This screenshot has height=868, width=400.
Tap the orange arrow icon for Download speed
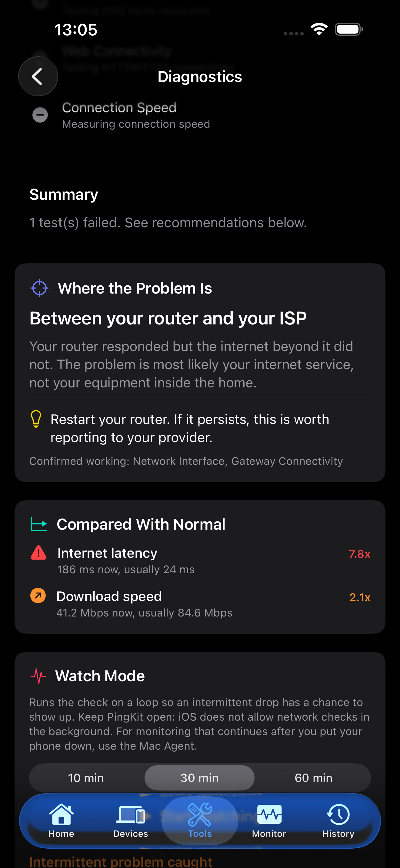click(x=38, y=595)
